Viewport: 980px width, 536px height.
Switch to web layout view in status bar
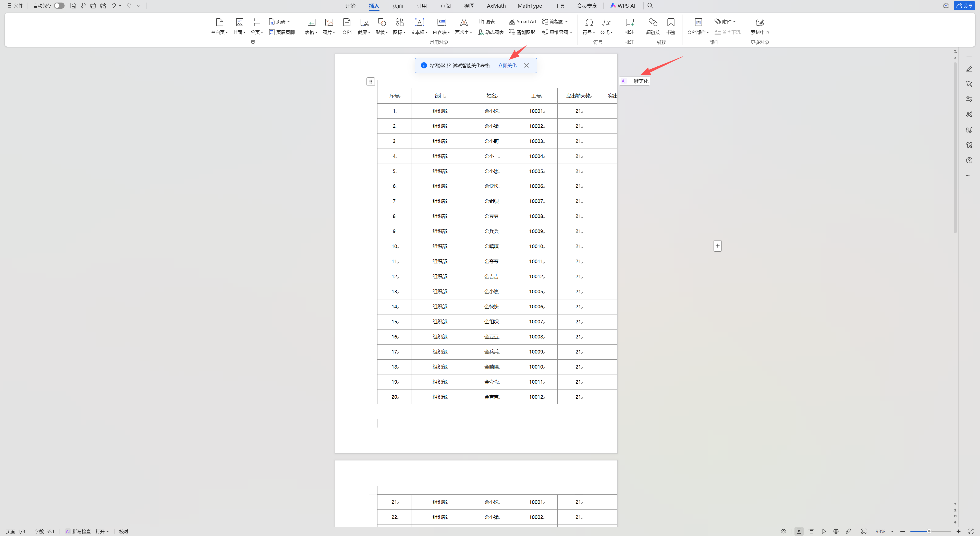[836, 531]
